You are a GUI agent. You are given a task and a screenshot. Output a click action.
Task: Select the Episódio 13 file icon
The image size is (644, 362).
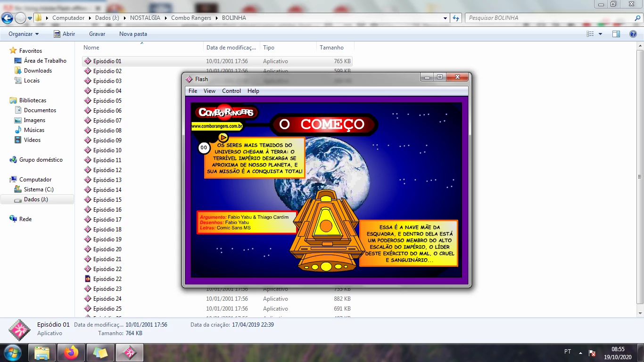(88, 180)
